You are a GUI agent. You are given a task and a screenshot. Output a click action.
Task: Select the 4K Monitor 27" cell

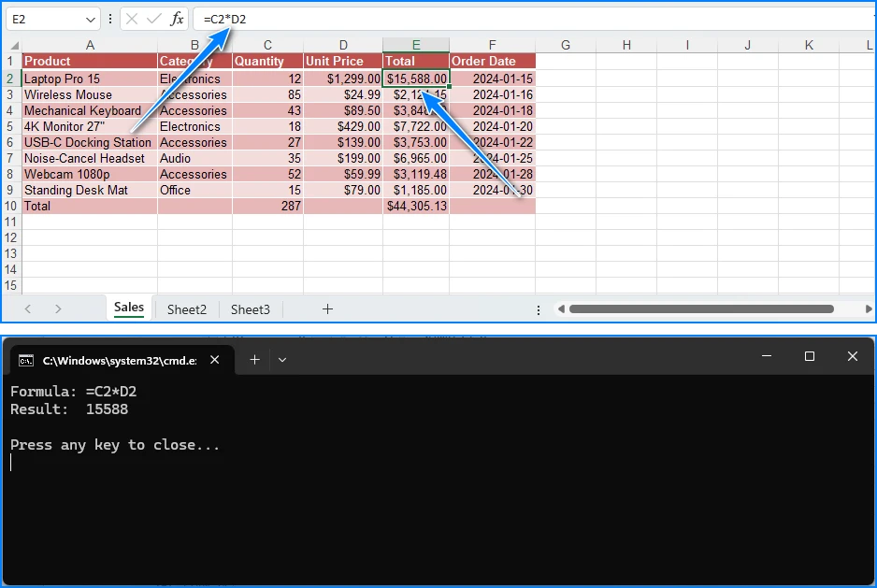(90, 126)
